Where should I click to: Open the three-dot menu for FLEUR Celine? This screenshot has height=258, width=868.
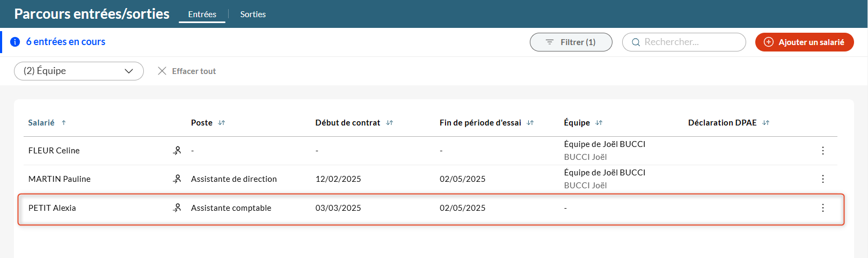[x=822, y=151]
